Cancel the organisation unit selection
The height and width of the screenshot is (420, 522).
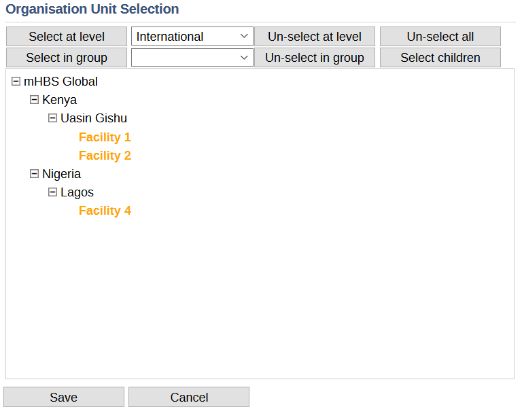click(x=189, y=398)
